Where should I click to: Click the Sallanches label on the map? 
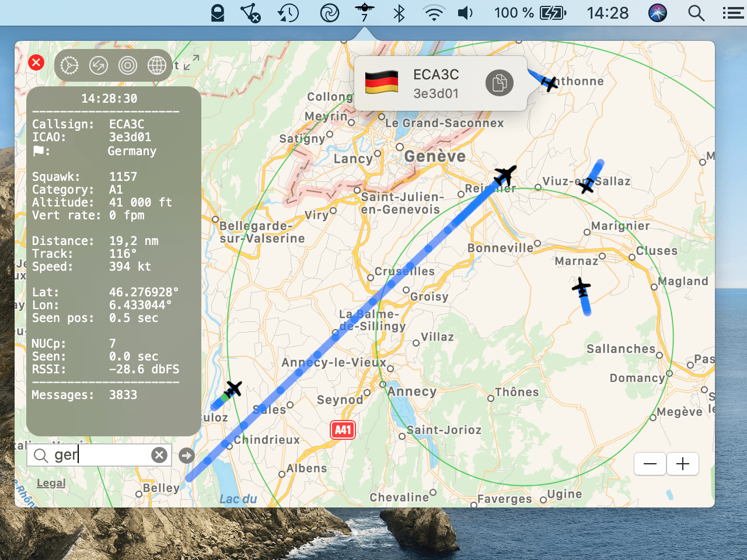(621, 349)
